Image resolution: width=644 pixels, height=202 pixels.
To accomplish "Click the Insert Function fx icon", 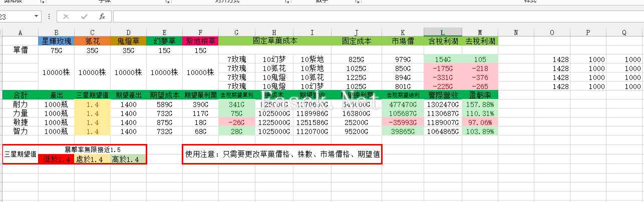I will click(102, 16).
